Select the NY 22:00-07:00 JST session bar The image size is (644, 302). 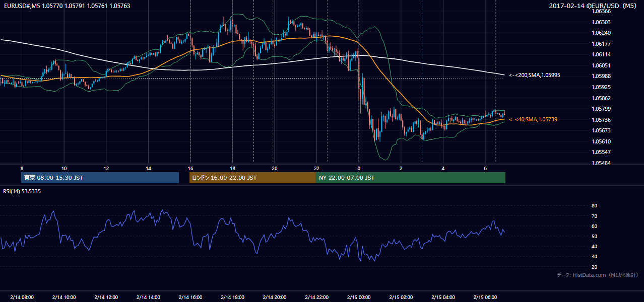click(x=410, y=178)
